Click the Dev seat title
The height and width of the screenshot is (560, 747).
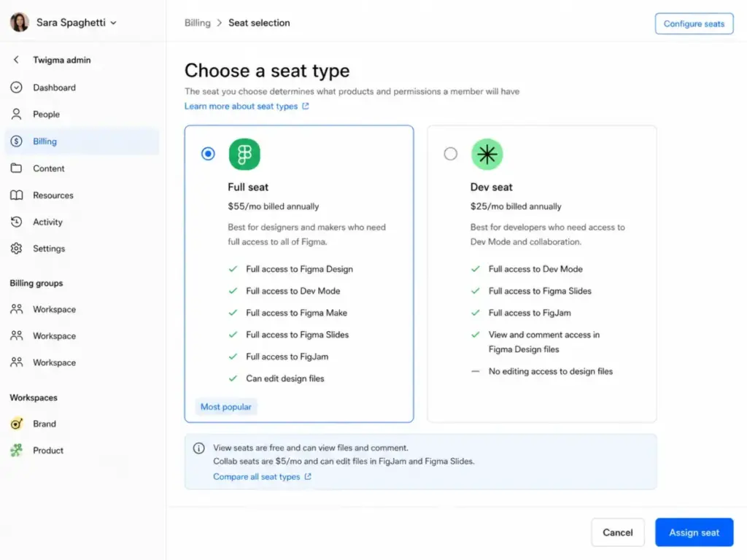[491, 187]
